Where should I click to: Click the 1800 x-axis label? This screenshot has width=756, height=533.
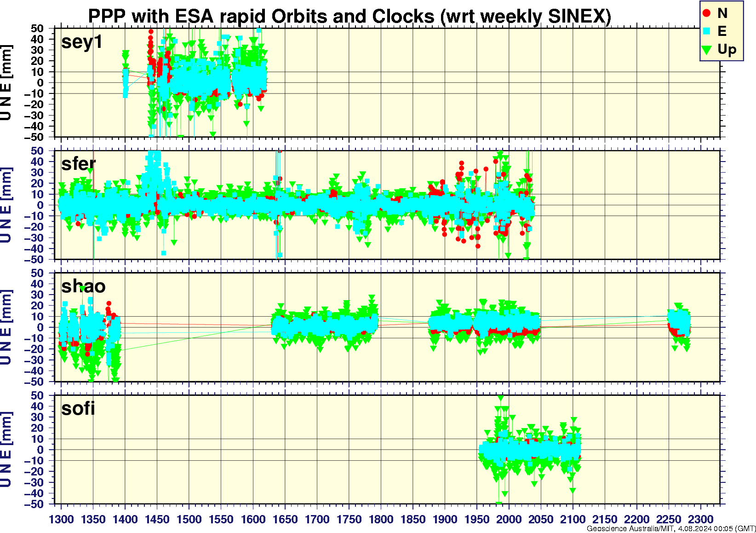(381, 519)
